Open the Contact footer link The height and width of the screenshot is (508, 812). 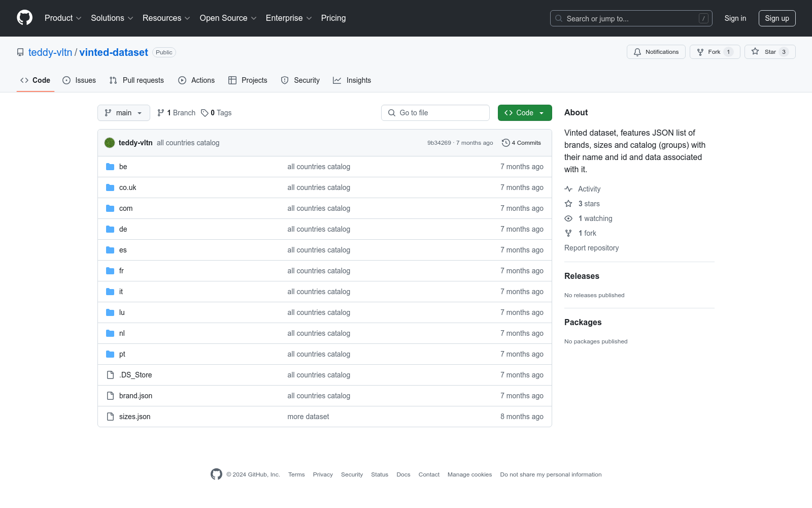[x=429, y=474]
